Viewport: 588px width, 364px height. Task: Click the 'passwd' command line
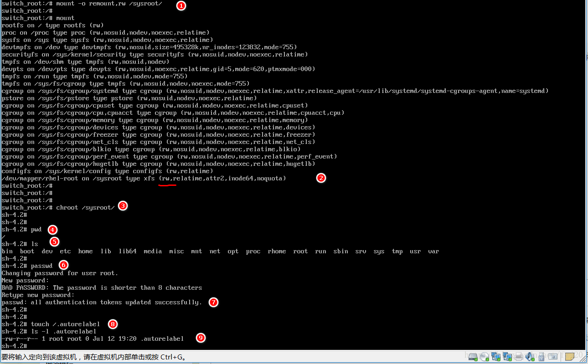point(27,265)
